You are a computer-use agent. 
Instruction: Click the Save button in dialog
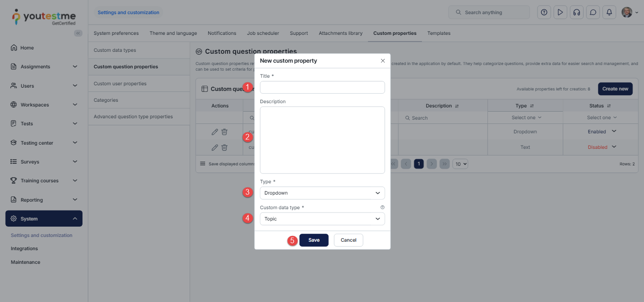(314, 240)
